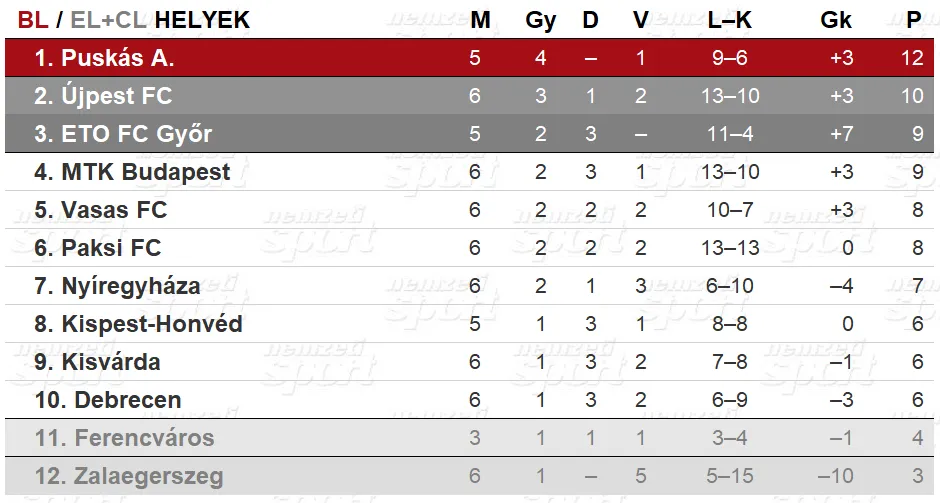Screen dimensions: 940x503
Task: Click the Gy wins column header
Action: (x=540, y=20)
